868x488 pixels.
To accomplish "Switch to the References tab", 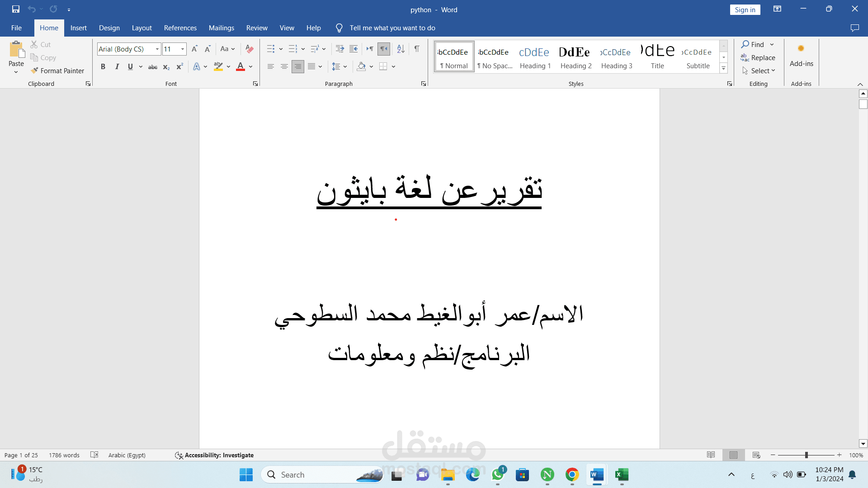I will coord(180,28).
